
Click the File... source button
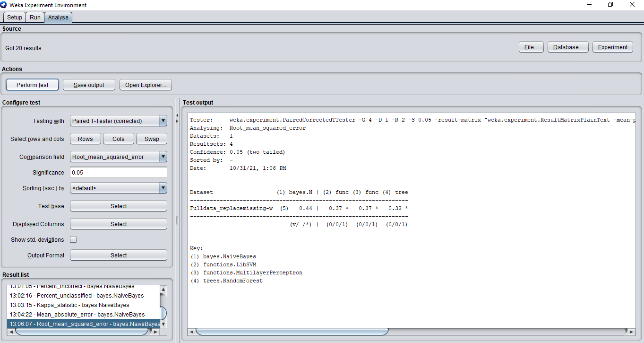531,47
